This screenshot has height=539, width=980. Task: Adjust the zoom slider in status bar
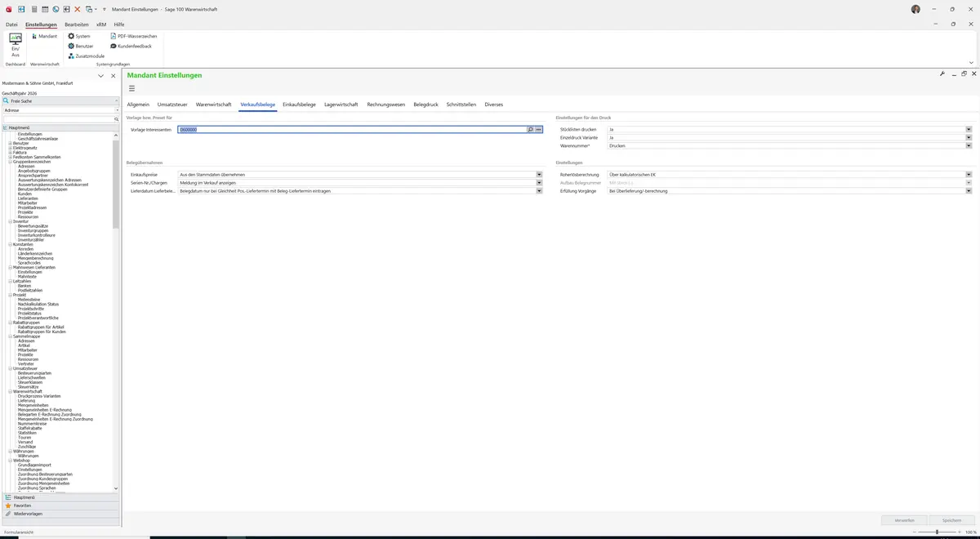[x=937, y=532]
